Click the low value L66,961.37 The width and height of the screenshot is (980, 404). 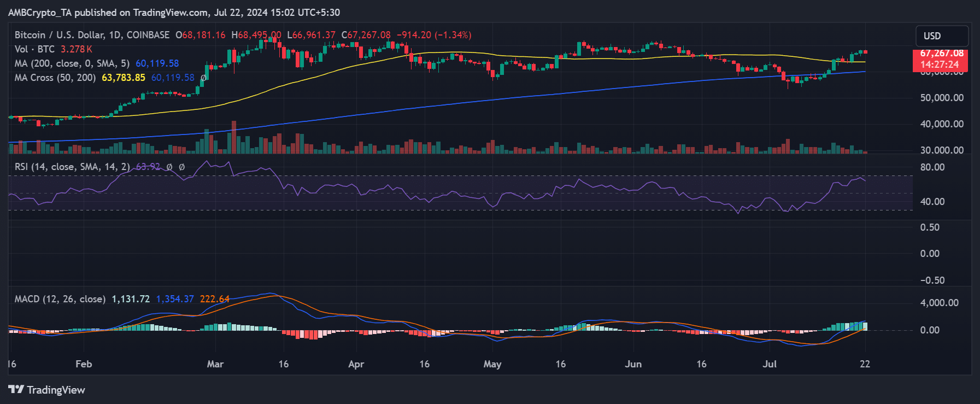(312, 35)
